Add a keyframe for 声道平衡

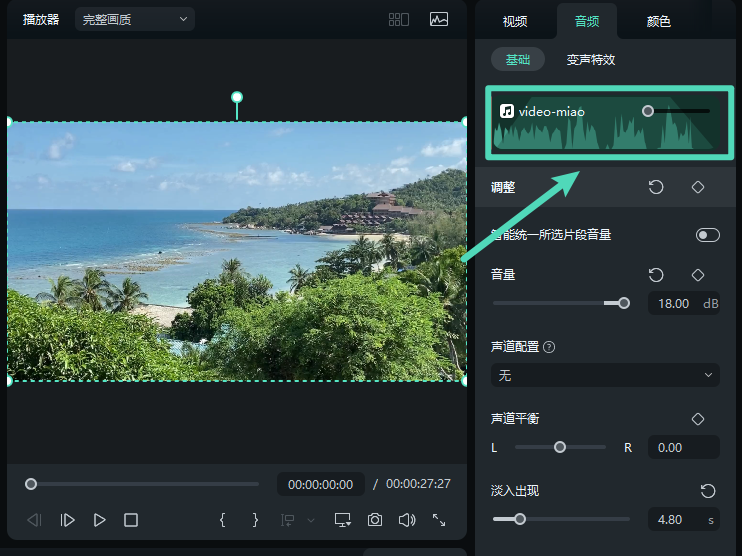[x=698, y=419]
